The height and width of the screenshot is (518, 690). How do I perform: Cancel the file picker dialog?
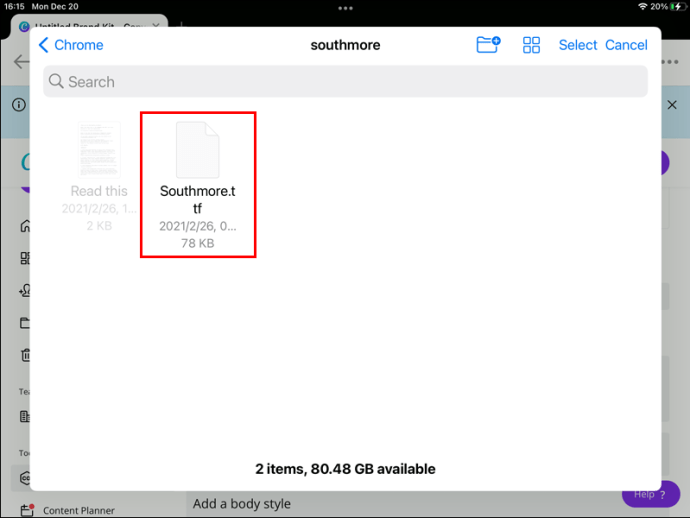pos(626,45)
